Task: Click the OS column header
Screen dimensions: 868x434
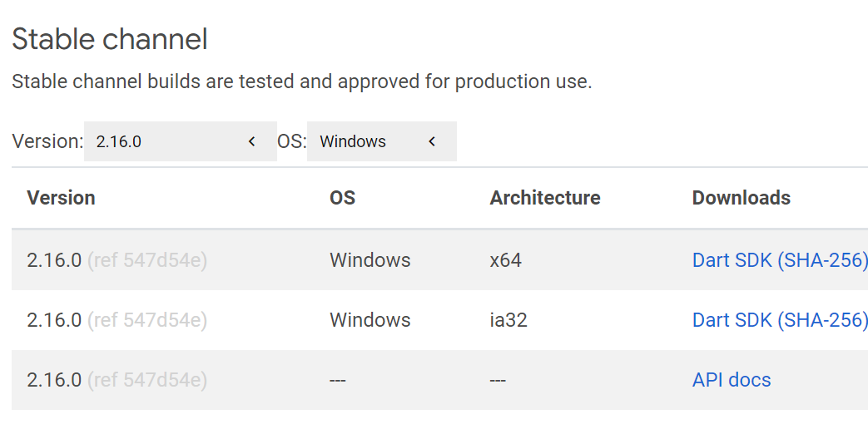Action: tap(342, 198)
